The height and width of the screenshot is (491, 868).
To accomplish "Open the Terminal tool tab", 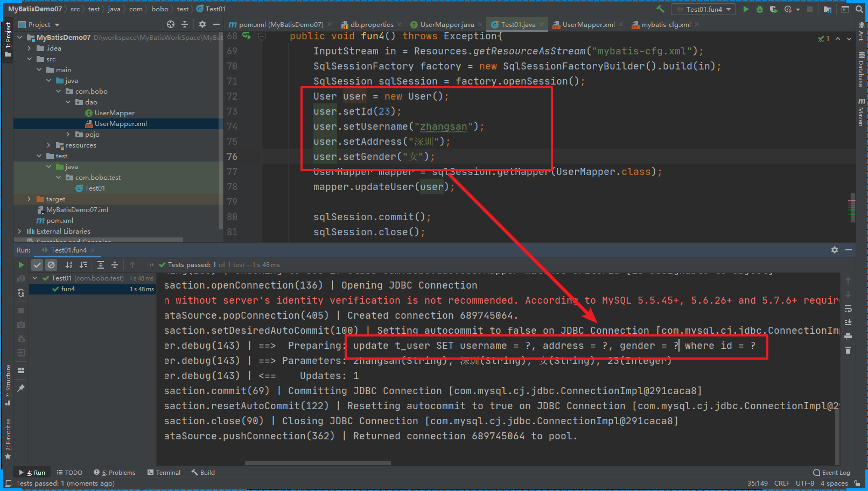I will (163, 473).
